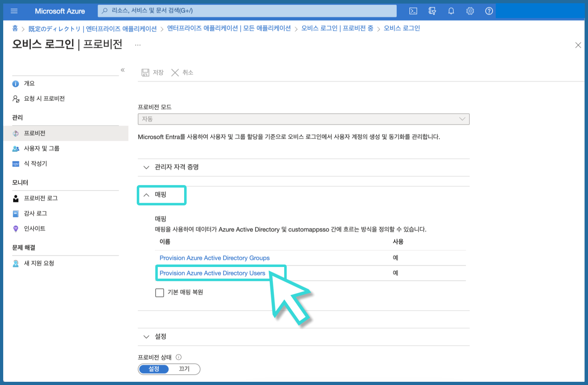Screen dimensions: 588x385
Task: Click the 프로비전 상태 info icon
Action: tap(179, 357)
